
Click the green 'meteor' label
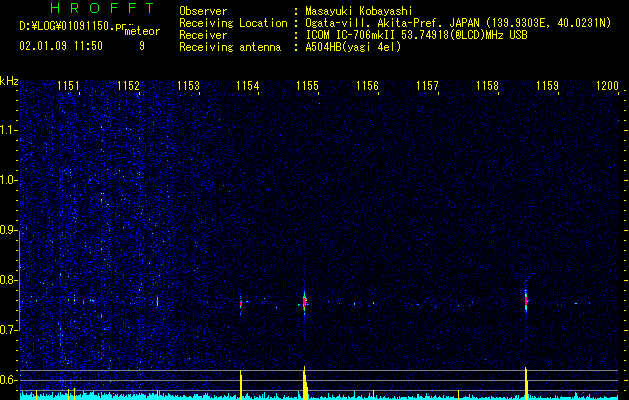(x=142, y=31)
